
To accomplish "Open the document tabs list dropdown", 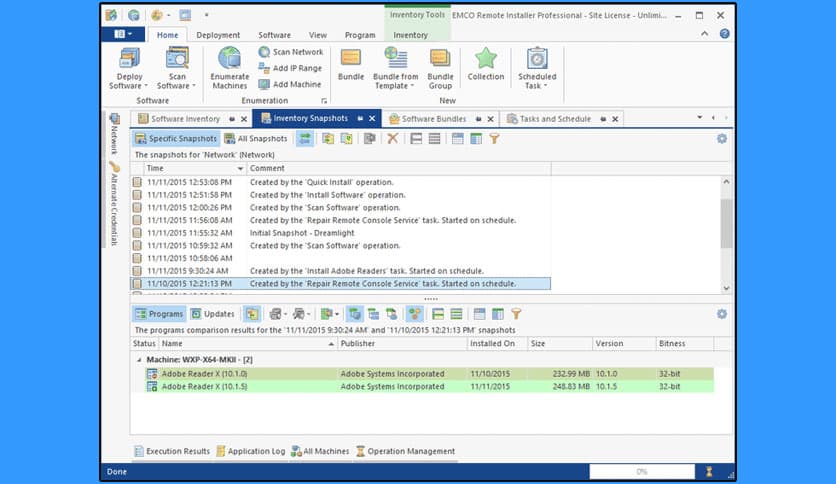I will point(700,117).
